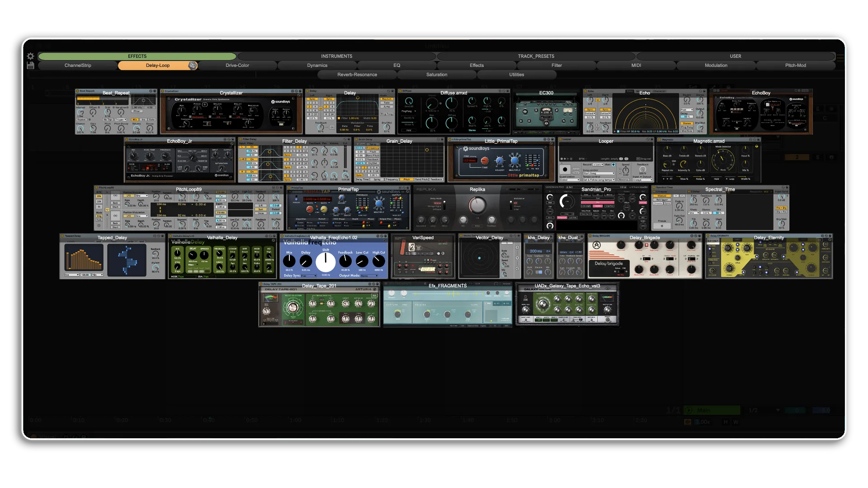Open the Trigger dropdown in Beat Repeat
The image size is (868, 488).
click(x=121, y=119)
